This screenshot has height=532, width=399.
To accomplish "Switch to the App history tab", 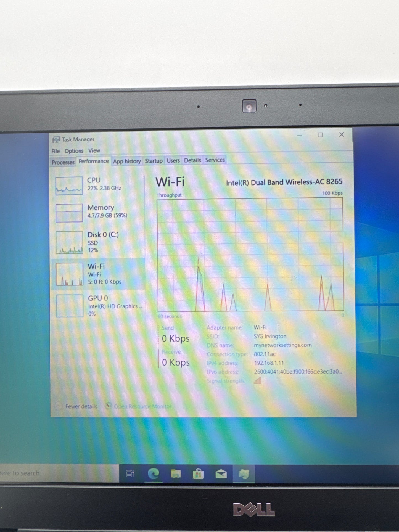I will [x=127, y=161].
